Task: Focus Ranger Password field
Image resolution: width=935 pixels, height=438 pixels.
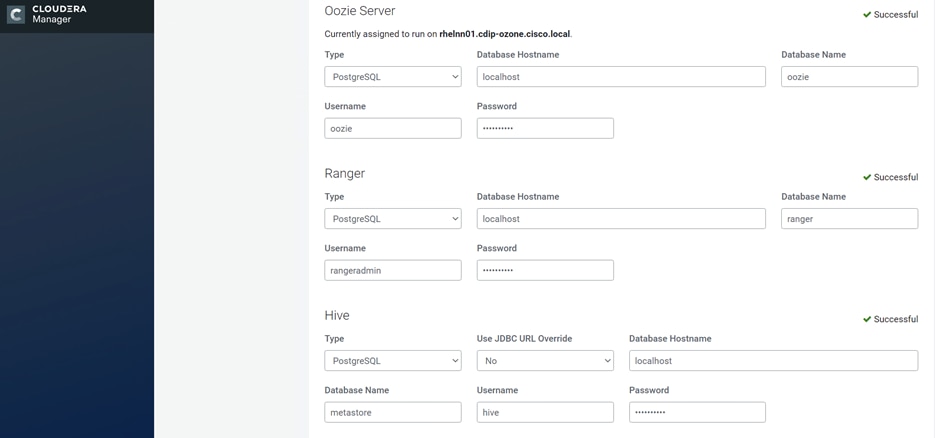Action: pyautogui.click(x=545, y=270)
